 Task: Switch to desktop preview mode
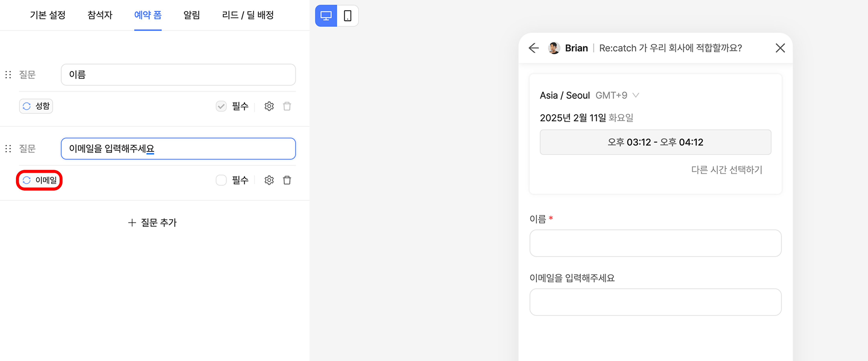(326, 16)
